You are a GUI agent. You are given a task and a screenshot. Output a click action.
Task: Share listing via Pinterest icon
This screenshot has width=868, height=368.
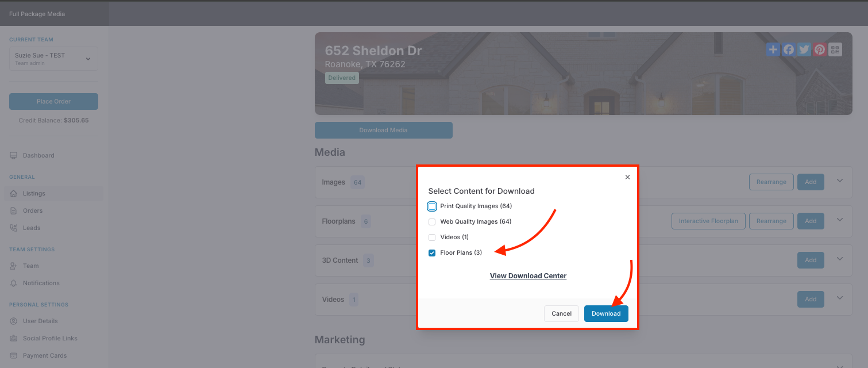tap(820, 49)
